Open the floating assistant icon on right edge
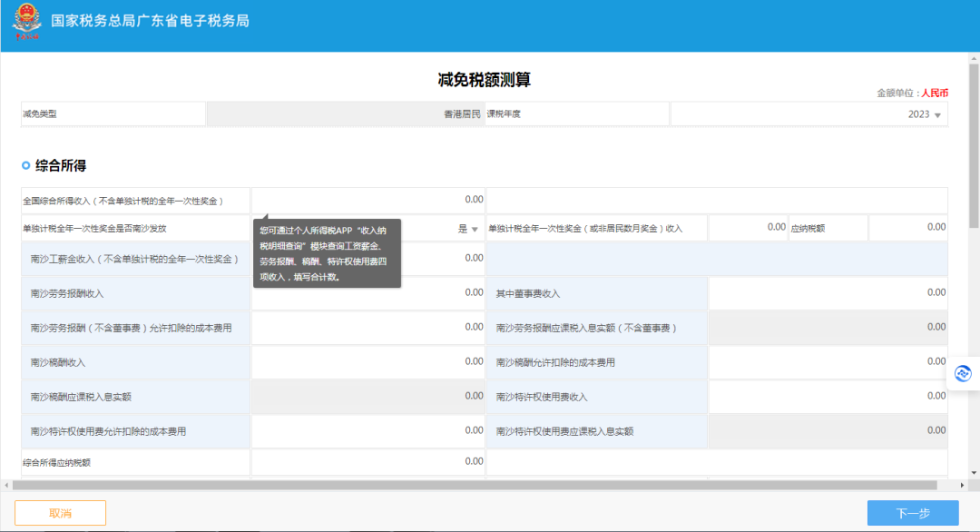Viewport: 980px width, 532px height. point(963,374)
